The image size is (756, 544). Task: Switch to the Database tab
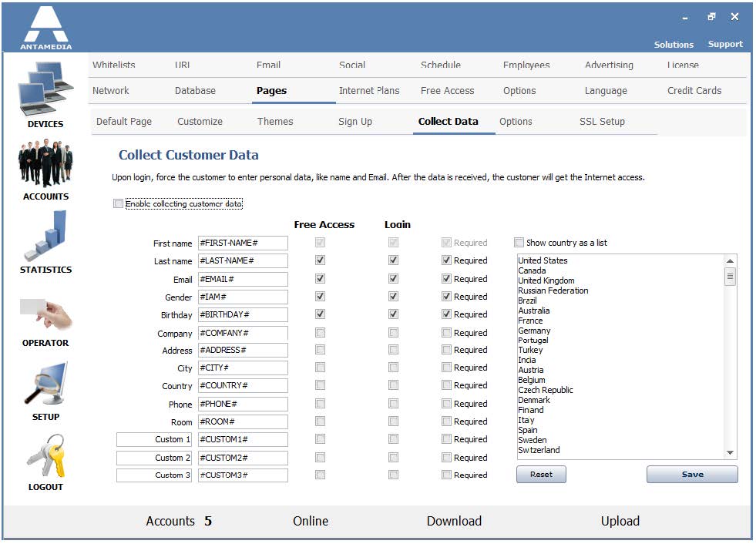pyautogui.click(x=195, y=91)
